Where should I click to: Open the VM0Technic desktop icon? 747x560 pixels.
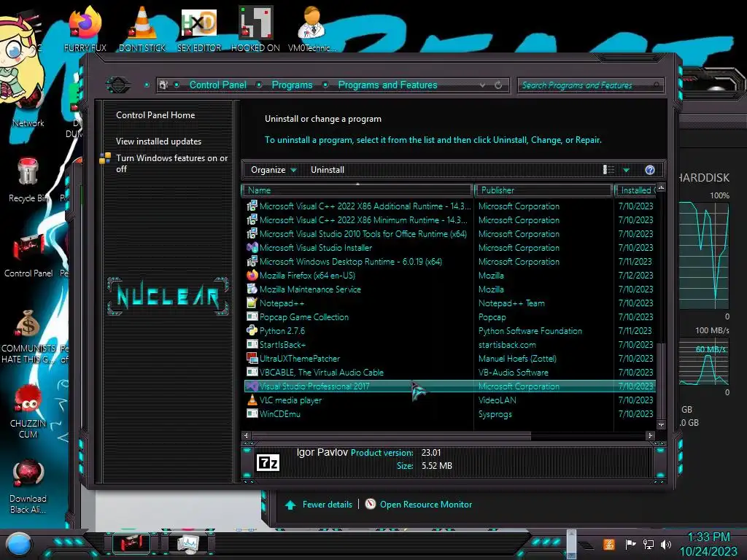311,28
